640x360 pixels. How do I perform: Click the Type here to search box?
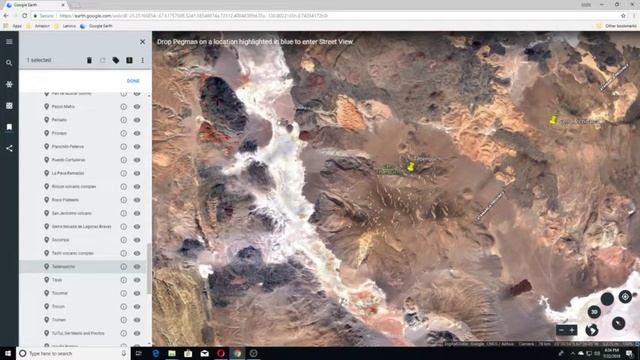pos(73,353)
